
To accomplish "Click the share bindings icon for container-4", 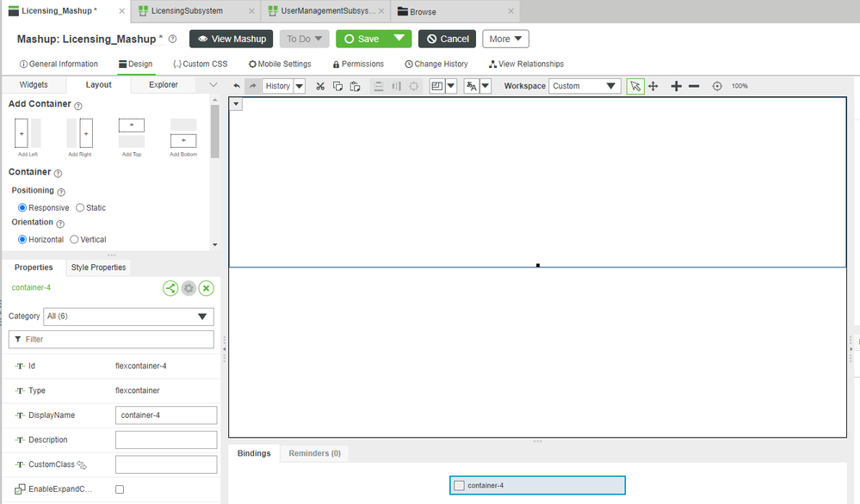I will pyautogui.click(x=170, y=288).
